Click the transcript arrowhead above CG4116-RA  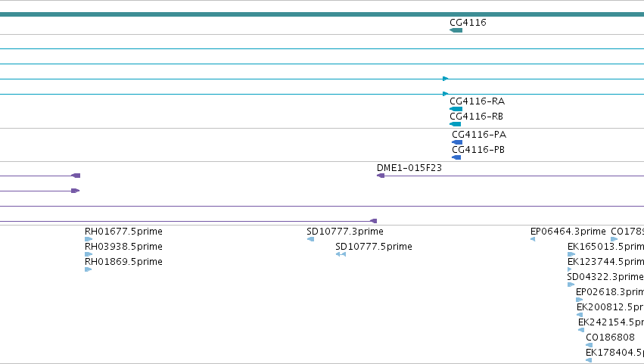446,94
